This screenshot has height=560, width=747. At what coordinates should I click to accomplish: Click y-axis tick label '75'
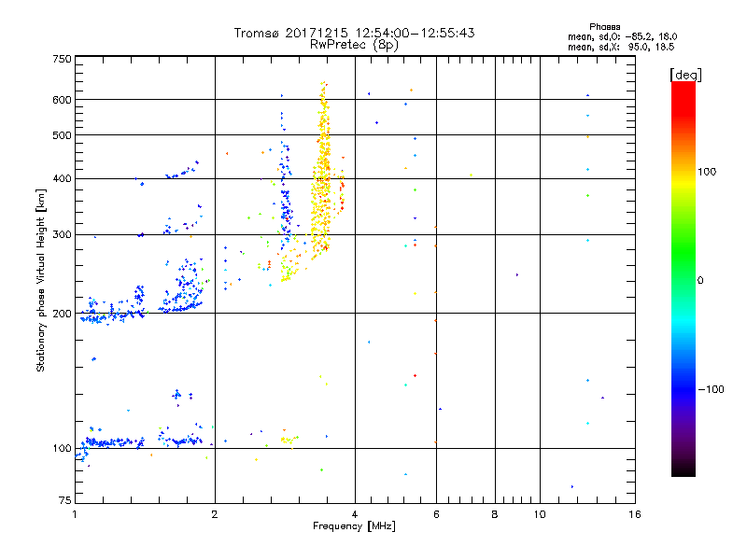(x=65, y=500)
